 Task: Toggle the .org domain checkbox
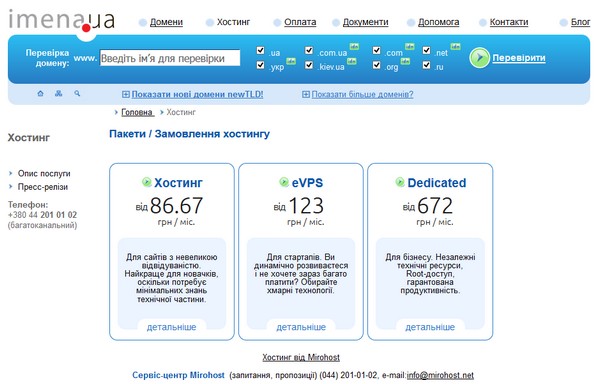pyautogui.click(x=377, y=65)
